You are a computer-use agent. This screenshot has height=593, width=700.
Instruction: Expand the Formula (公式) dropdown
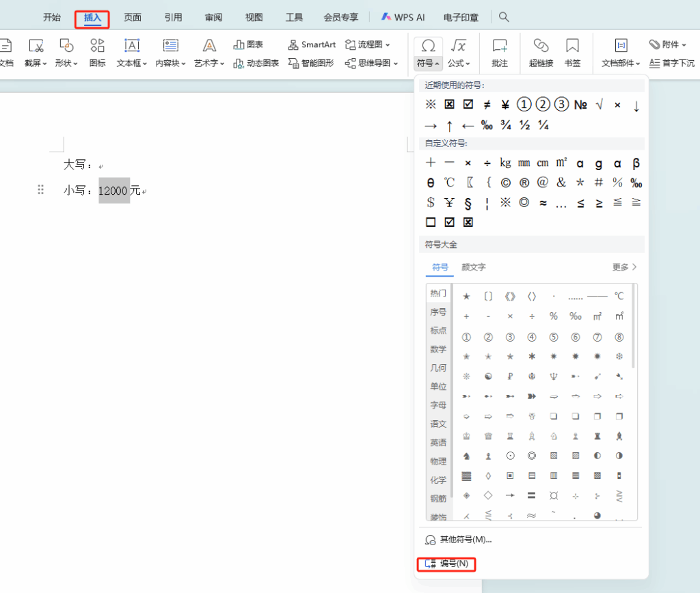(459, 63)
